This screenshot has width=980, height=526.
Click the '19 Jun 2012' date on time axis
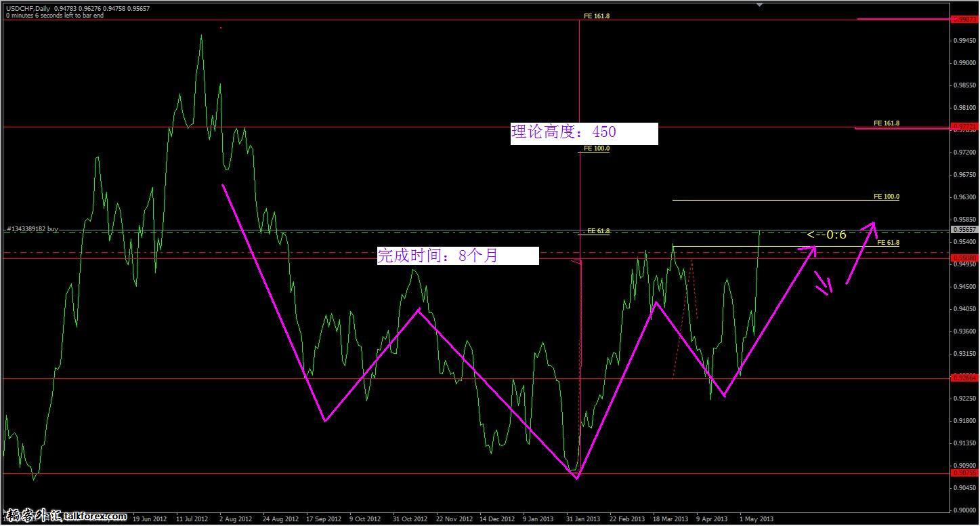[150, 519]
